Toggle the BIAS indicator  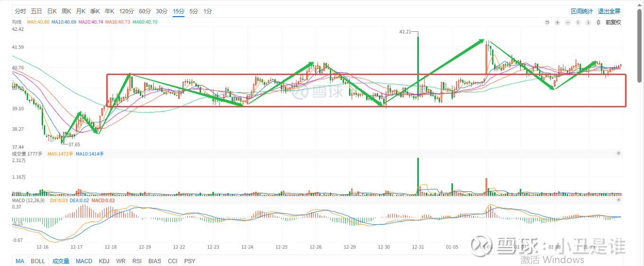pyautogui.click(x=155, y=261)
